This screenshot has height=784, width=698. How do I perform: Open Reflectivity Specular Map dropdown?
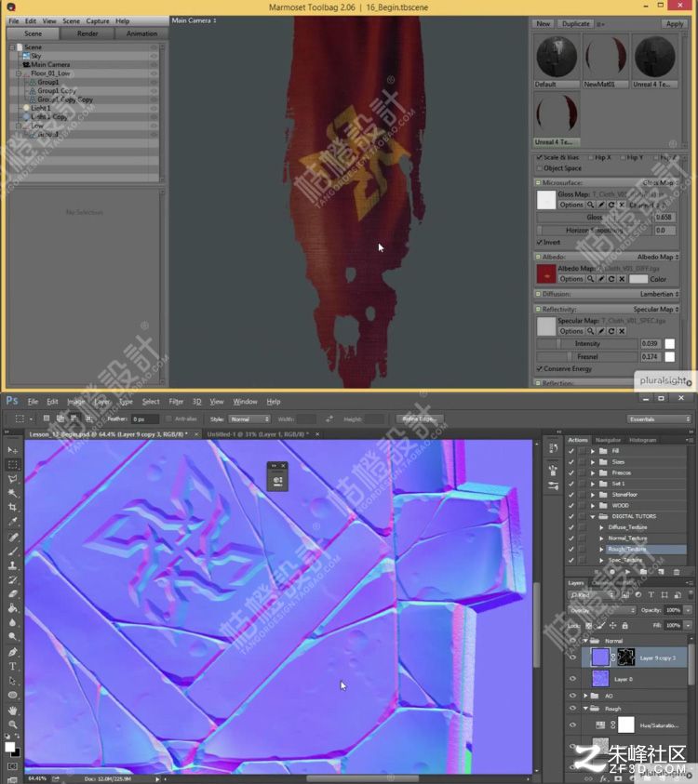click(656, 310)
